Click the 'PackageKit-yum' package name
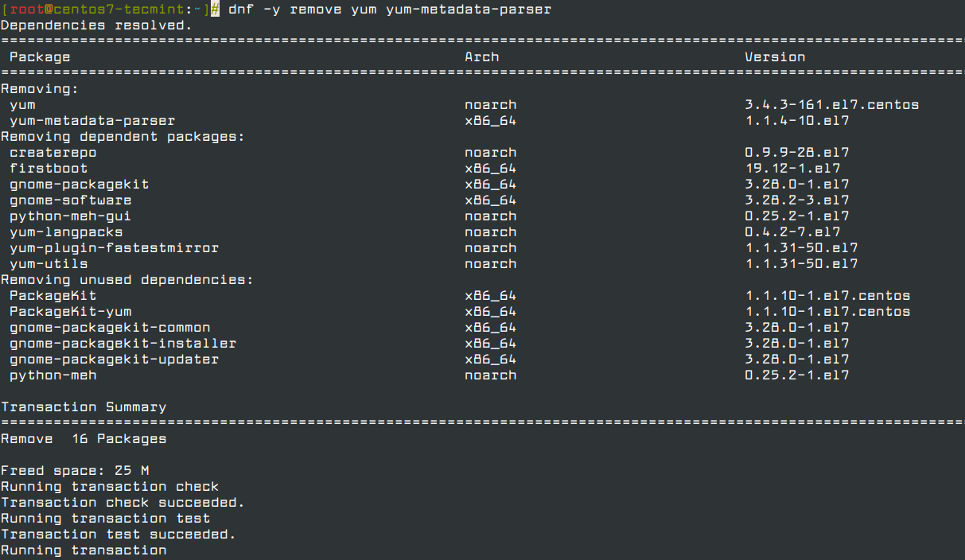Viewport: 965px width, 560px height. [70, 312]
